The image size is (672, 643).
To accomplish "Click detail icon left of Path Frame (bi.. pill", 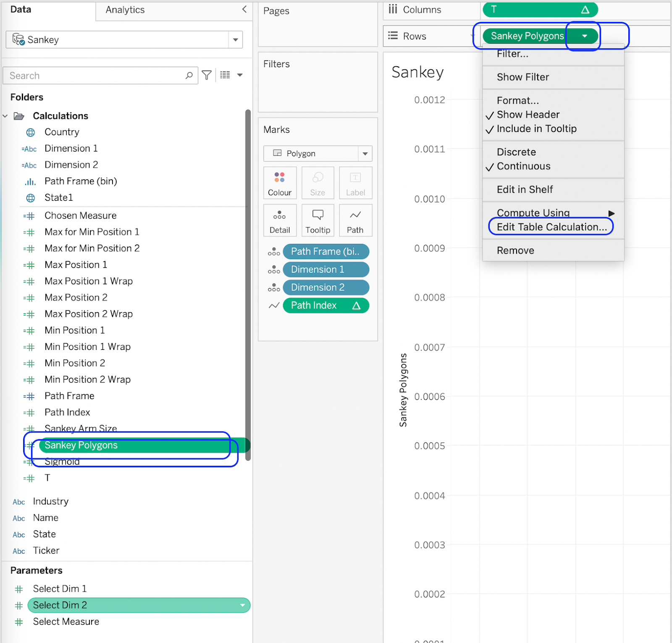I will click(x=274, y=252).
